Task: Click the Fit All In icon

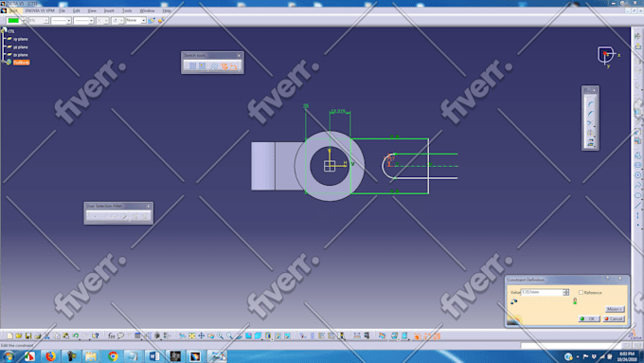Action: coord(192,336)
